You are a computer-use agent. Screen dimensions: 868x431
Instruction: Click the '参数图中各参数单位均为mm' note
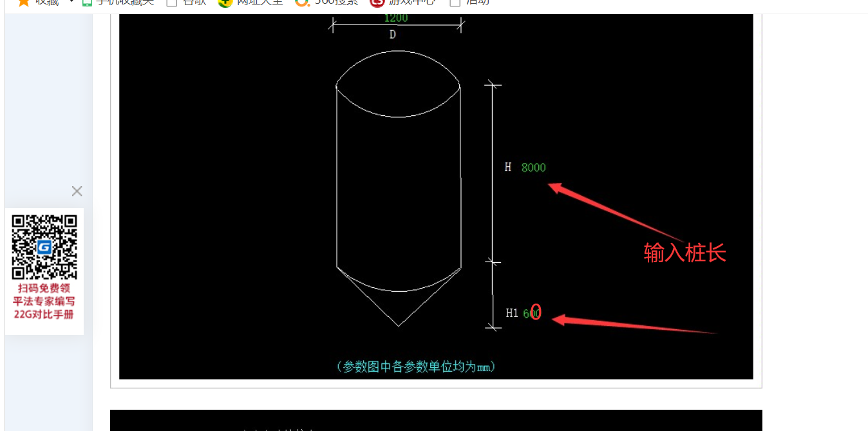pyautogui.click(x=416, y=367)
